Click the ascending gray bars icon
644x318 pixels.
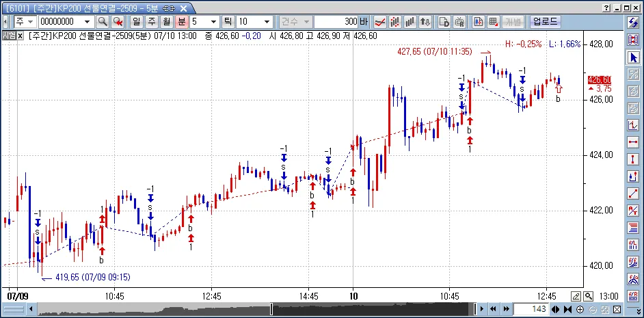click(410, 22)
